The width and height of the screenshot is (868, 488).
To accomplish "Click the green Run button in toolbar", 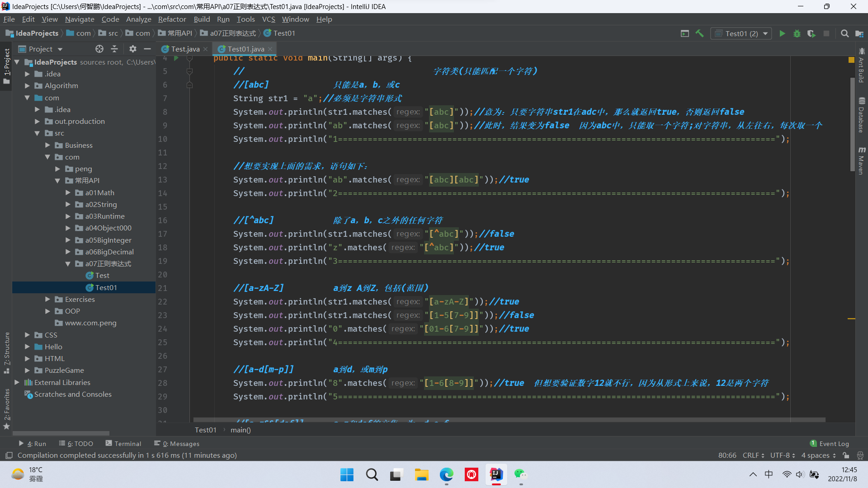I will (782, 33).
